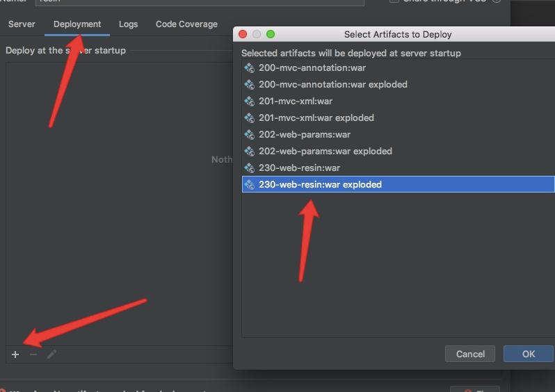Click the plus icon to add a deployment artifact

[x=15, y=354]
